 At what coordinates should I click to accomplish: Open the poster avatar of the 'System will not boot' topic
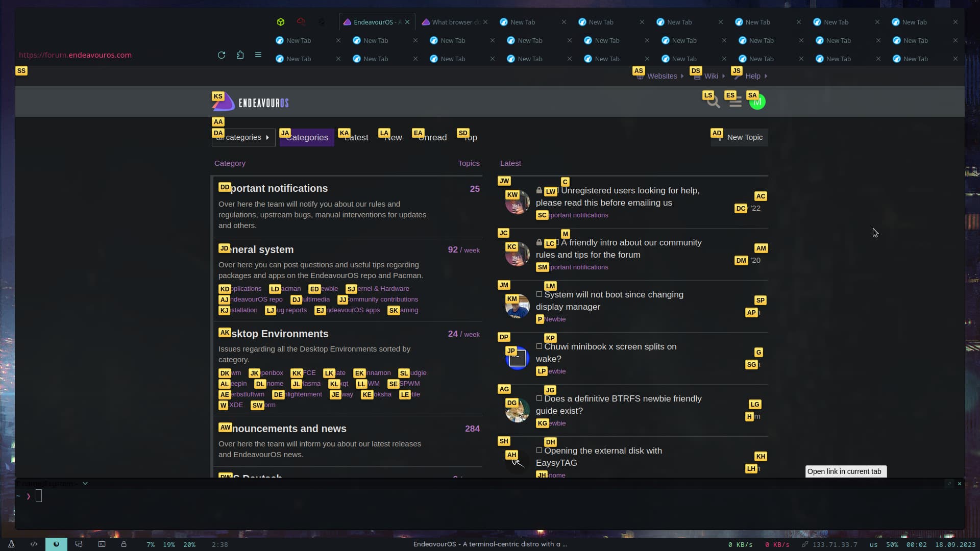click(x=517, y=306)
